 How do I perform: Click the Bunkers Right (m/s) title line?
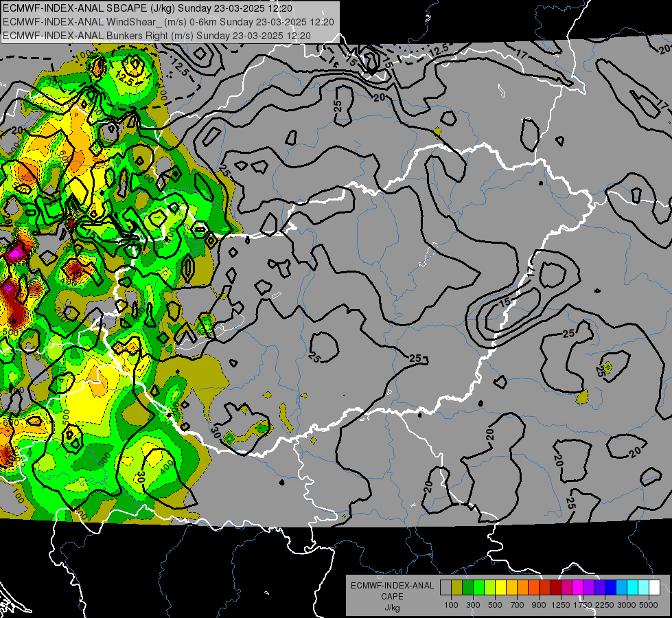(x=157, y=36)
